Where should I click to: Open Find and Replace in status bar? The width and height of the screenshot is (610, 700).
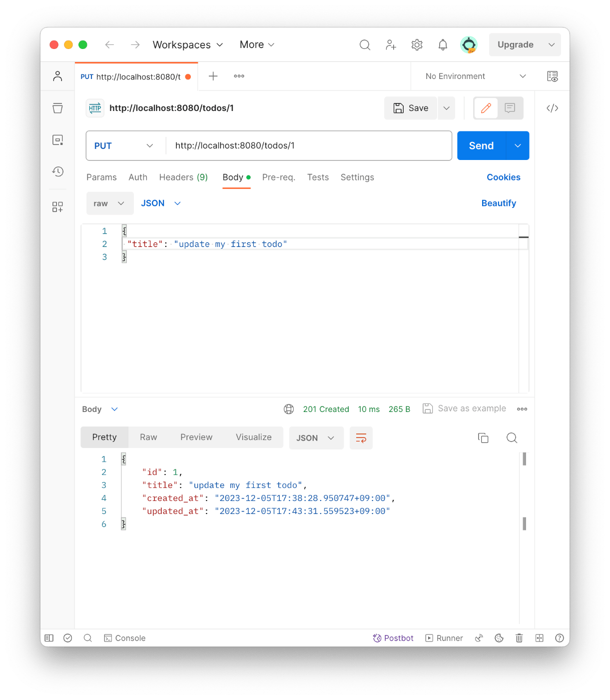[x=88, y=638]
